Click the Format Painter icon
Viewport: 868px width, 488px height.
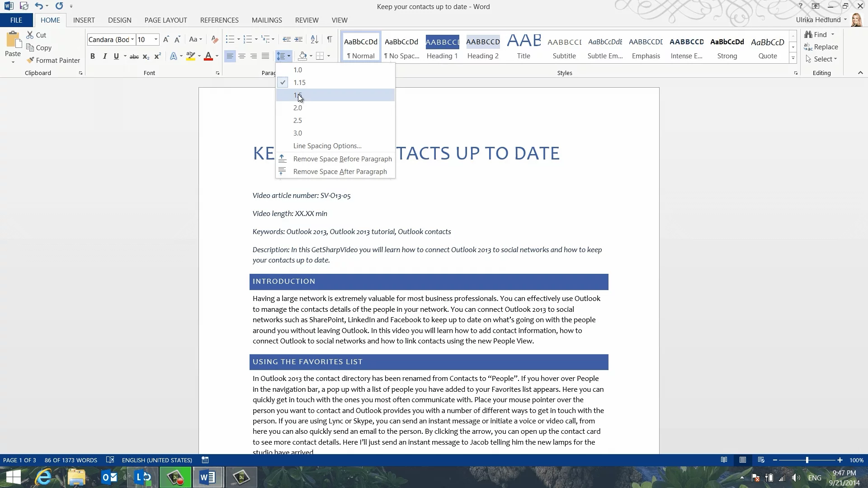point(30,60)
